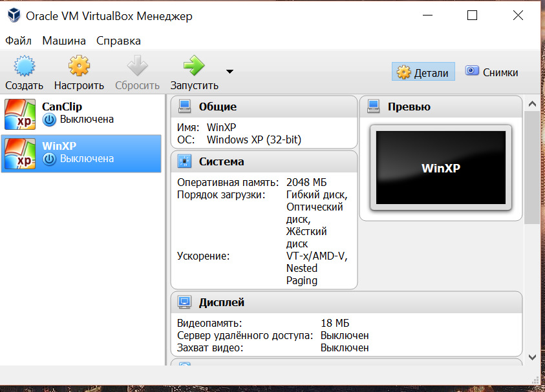Click the scrollbar down arrow
This screenshot has height=392, width=545.
pyautogui.click(x=532, y=357)
